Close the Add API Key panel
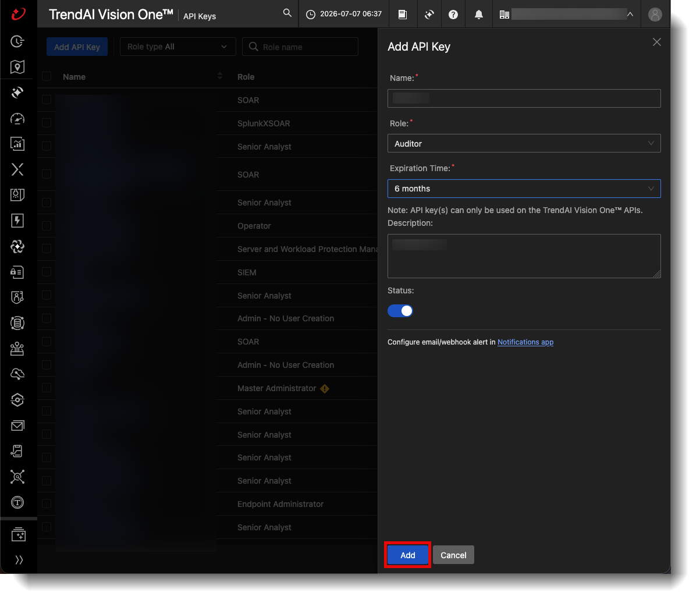The width and height of the screenshot is (700, 603). tap(657, 42)
